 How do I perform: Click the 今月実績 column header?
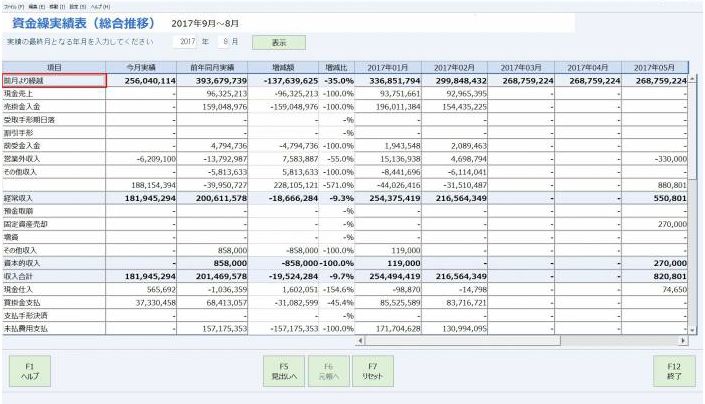click(141, 66)
